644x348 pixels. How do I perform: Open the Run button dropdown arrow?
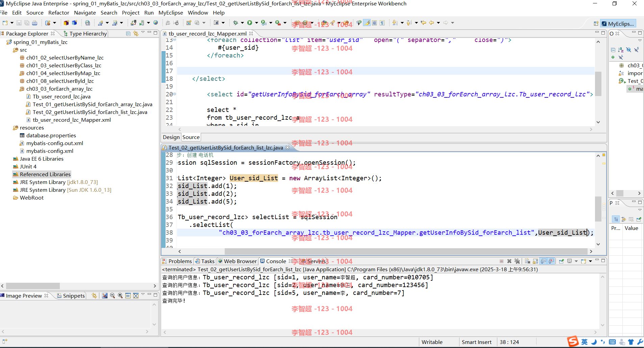click(256, 23)
